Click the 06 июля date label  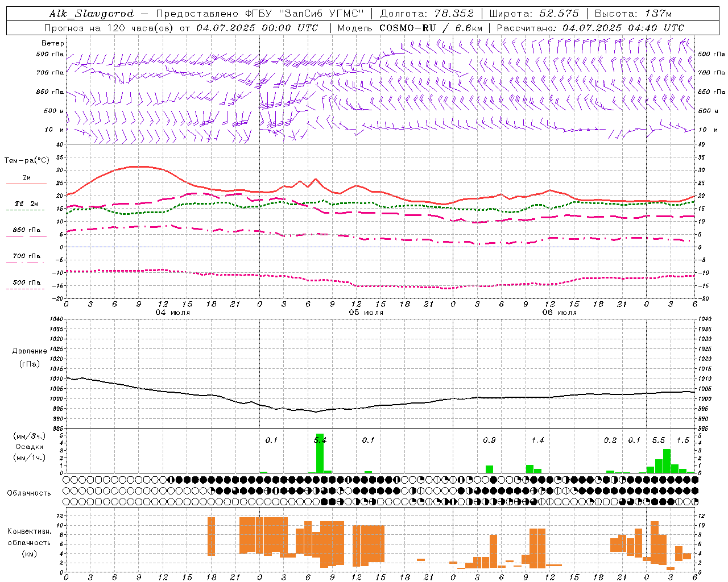coord(560,313)
